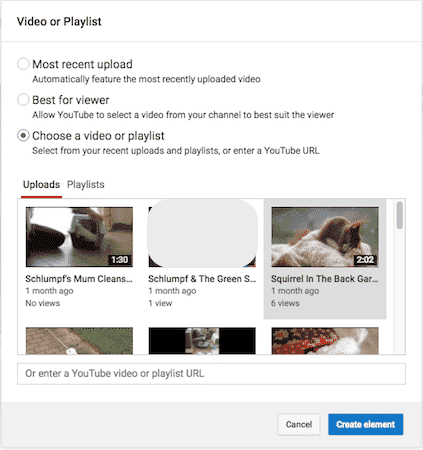Select the Best for viewer radio option
Image resolution: width=423 pixels, height=450 pixels.
[23, 99]
